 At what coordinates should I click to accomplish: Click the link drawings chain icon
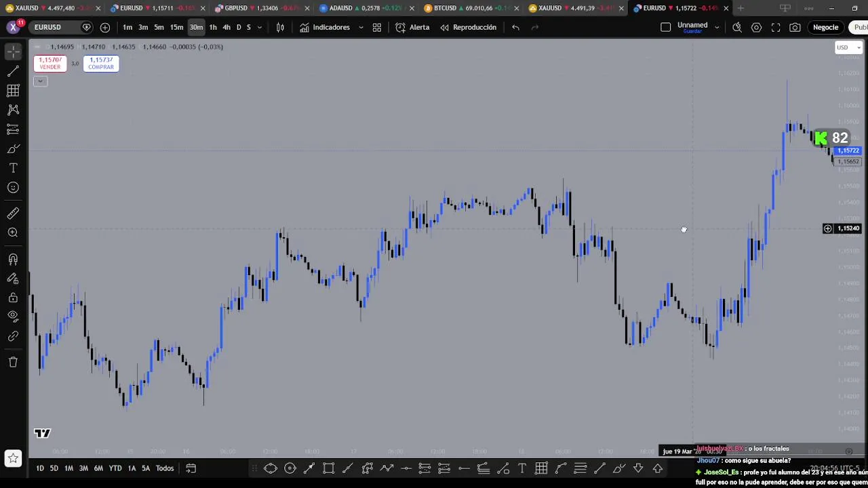pyautogui.click(x=13, y=336)
